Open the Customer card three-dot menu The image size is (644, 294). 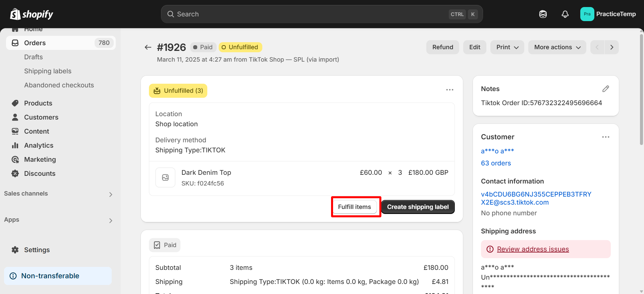coord(605,137)
